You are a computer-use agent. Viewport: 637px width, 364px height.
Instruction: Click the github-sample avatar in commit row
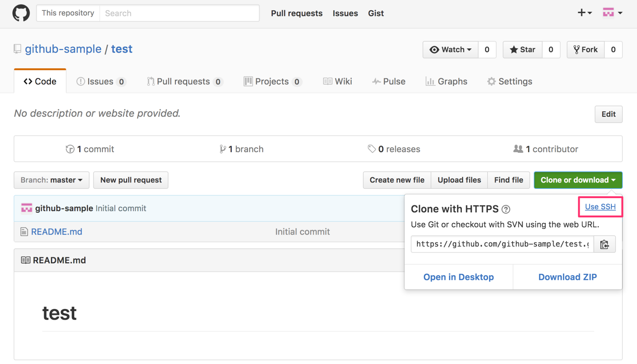26,208
